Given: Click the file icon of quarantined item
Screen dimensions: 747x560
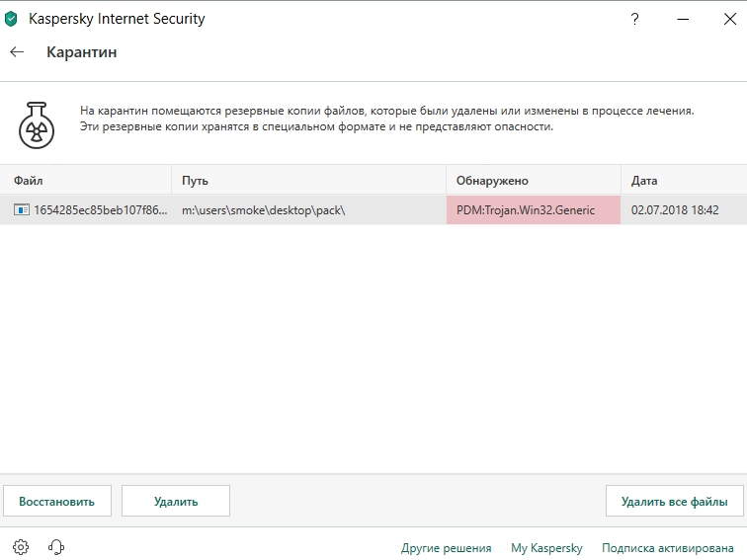Looking at the screenshot, I should click(21, 210).
